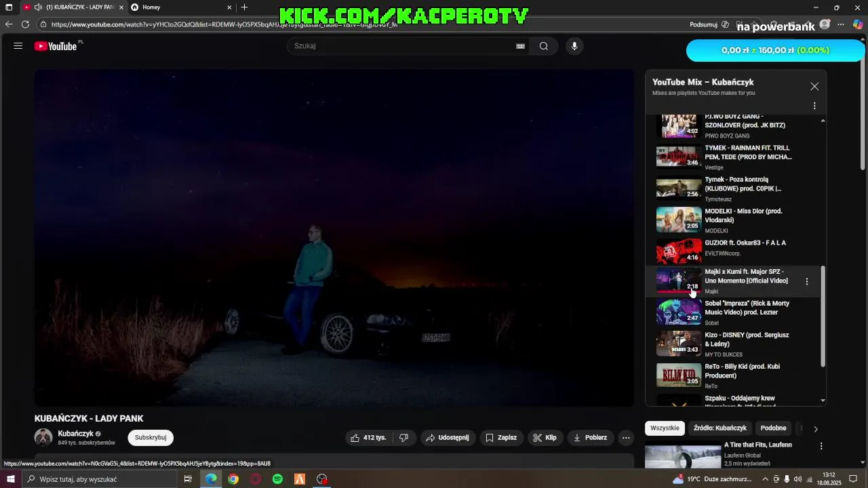Click the browser address bar URL

224,24
